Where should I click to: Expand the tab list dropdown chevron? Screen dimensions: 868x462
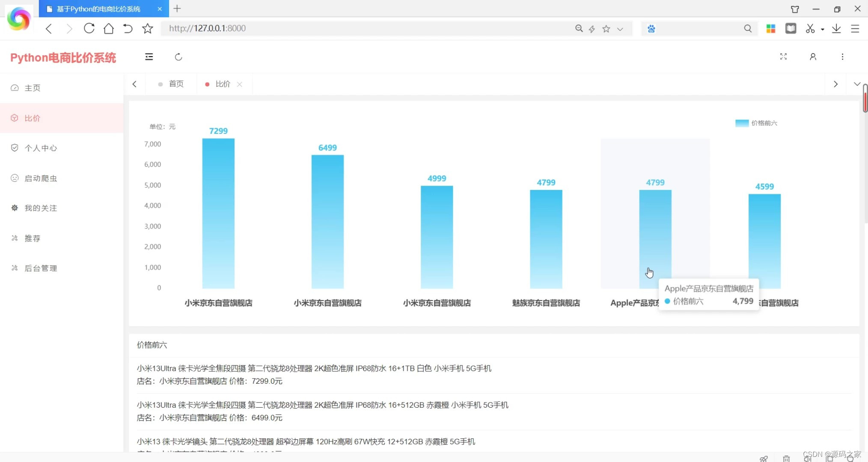coord(856,84)
